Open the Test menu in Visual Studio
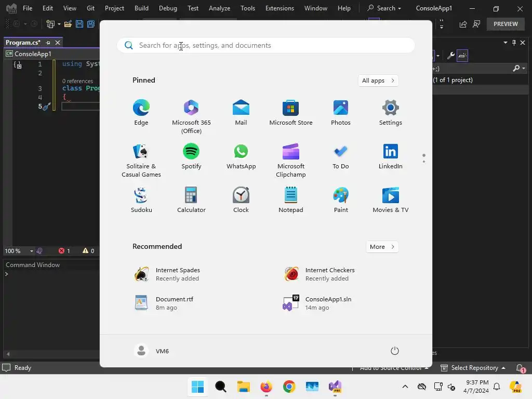532x399 pixels. (x=193, y=8)
